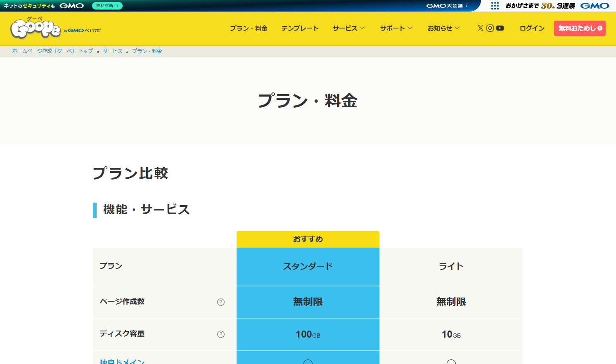Open the テンプレート menu item
Viewport: 616px width, 364px height.
(x=300, y=28)
